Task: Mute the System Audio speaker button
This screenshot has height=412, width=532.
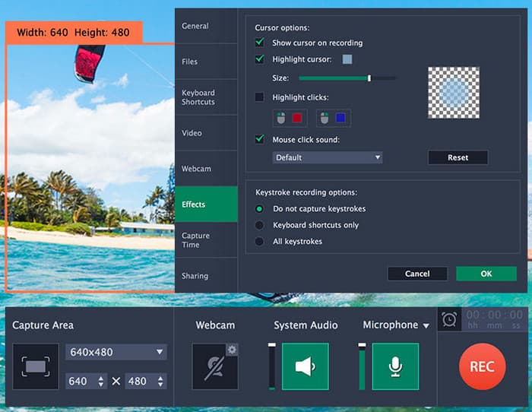Action: pos(306,366)
